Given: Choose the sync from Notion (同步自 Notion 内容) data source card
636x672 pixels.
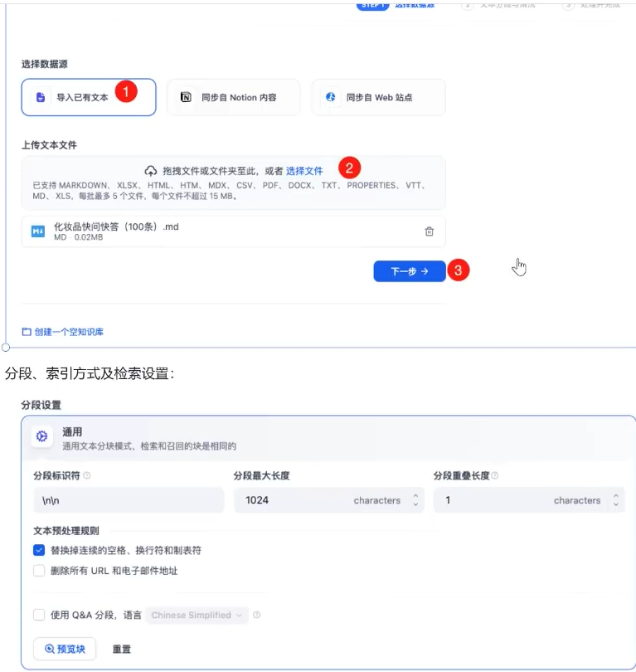Looking at the screenshot, I should [x=233, y=97].
